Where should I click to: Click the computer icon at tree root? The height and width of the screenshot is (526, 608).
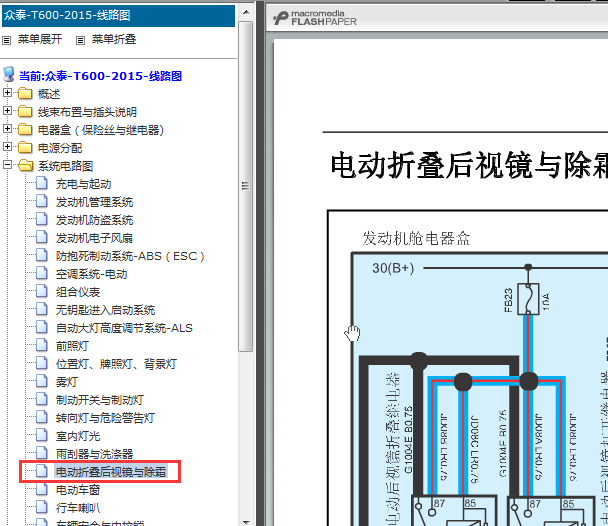(9, 74)
